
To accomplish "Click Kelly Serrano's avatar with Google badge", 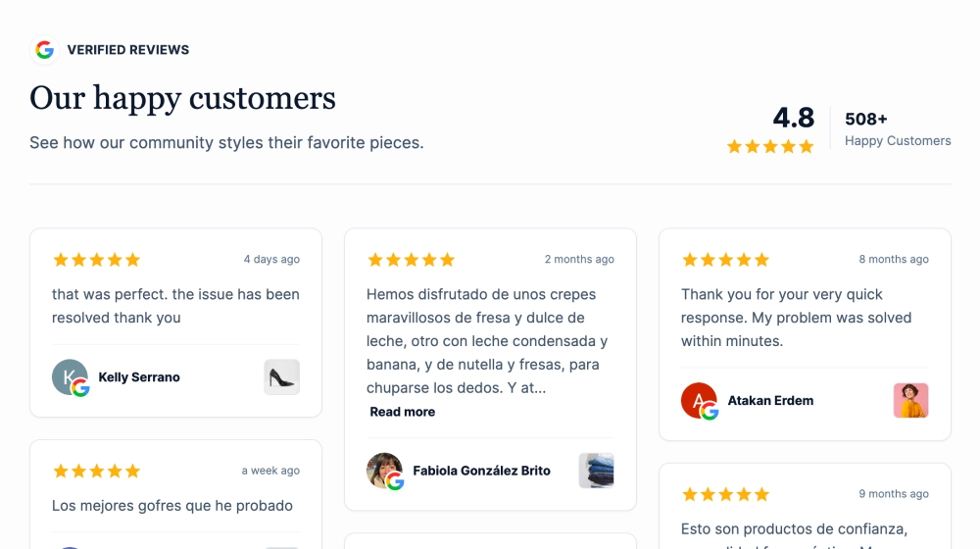I will point(70,377).
